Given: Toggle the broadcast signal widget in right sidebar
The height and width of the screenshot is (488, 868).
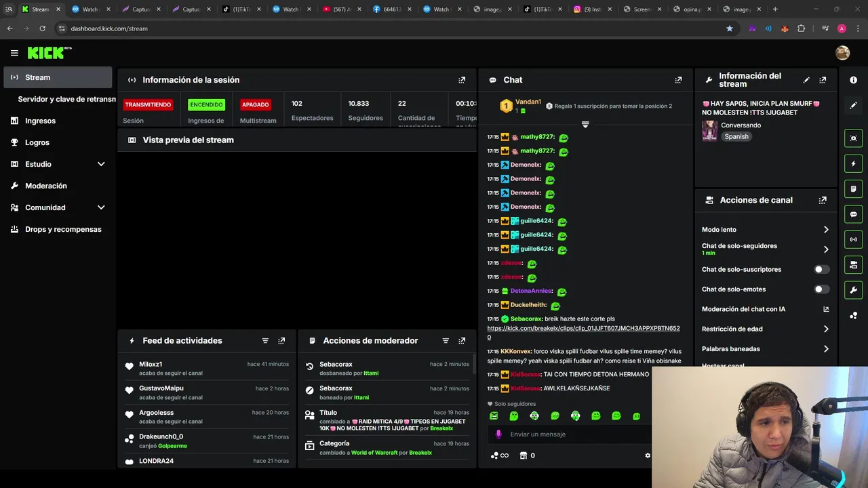Looking at the screenshot, I should pos(853,239).
